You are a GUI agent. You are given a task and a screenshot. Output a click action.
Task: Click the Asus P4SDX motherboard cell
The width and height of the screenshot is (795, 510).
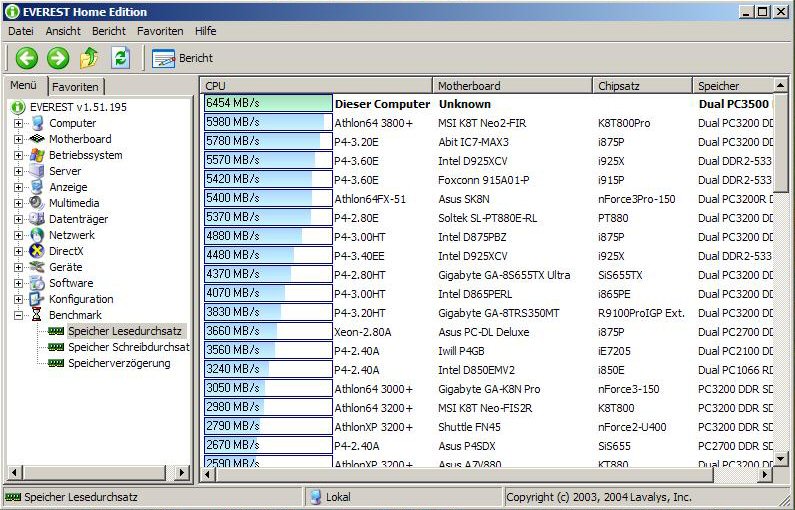pyautogui.click(x=466, y=446)
